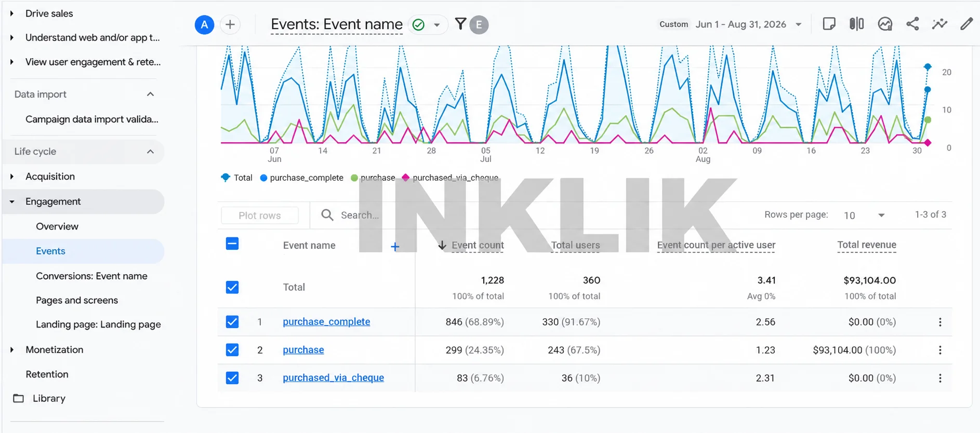The height and width of the screenshot is (433, 980).
Task: Open the Retention report
Action: point(47,374)
